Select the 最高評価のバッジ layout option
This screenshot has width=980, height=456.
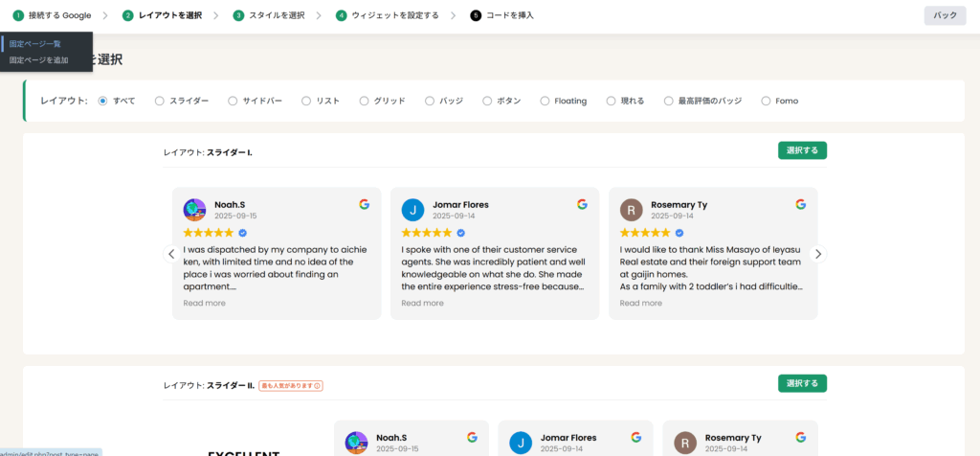pos(669,101)
